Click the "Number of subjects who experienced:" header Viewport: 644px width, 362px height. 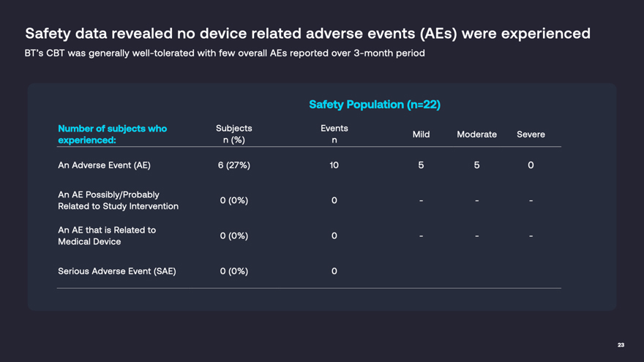(x=112, y=134)
